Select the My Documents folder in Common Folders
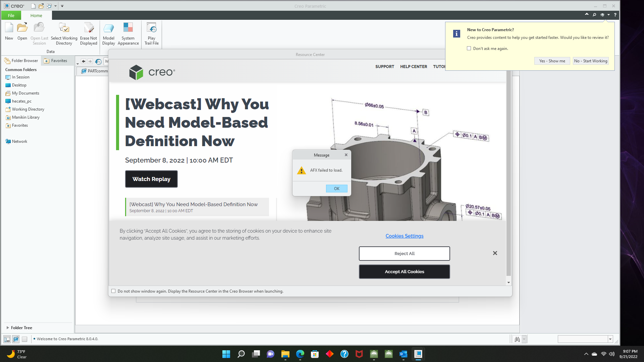This screenshot has height=362, width=644. [25, 93]
